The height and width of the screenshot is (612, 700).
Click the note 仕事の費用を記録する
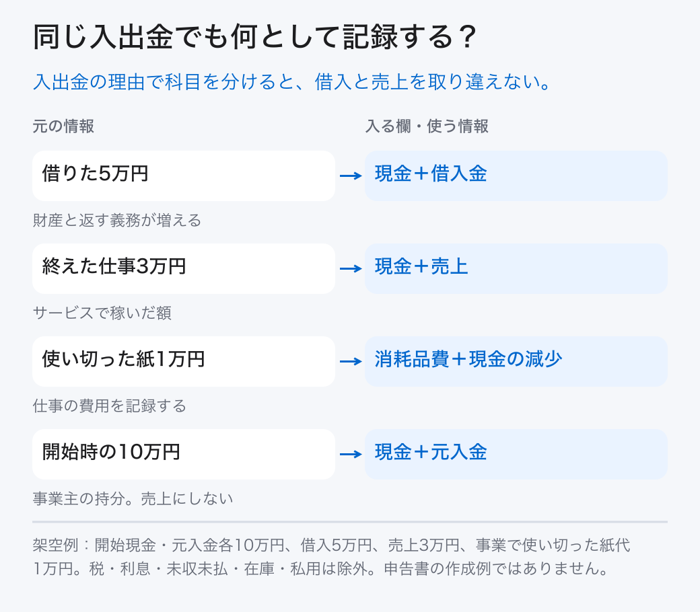point(109,406)
